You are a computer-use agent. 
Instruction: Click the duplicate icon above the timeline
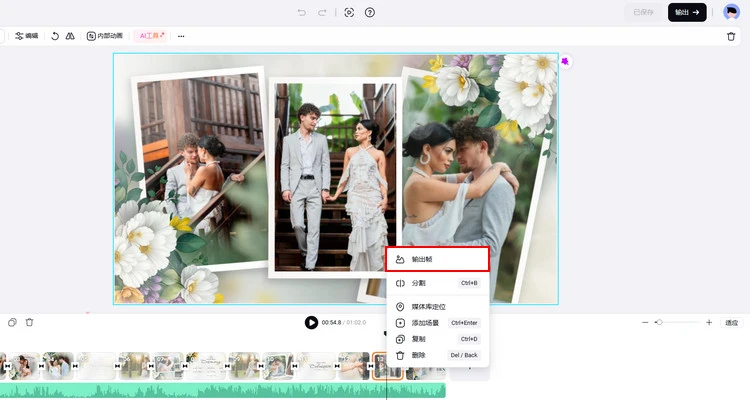tap(12, 322)
